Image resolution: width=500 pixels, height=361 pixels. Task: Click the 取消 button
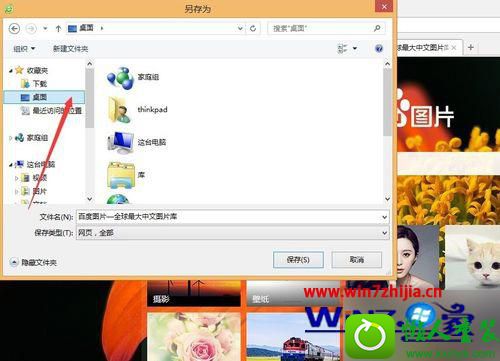[x=357, y=260]
